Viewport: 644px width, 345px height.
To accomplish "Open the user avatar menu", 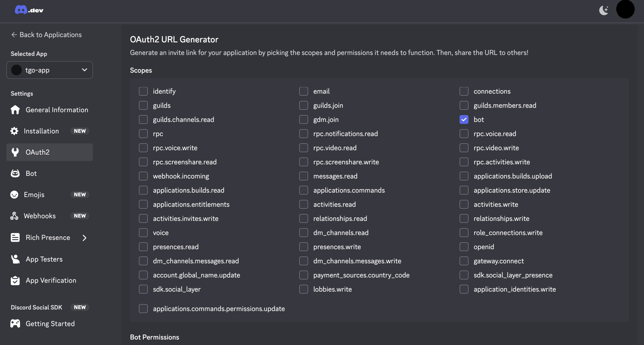I will 625,9.
